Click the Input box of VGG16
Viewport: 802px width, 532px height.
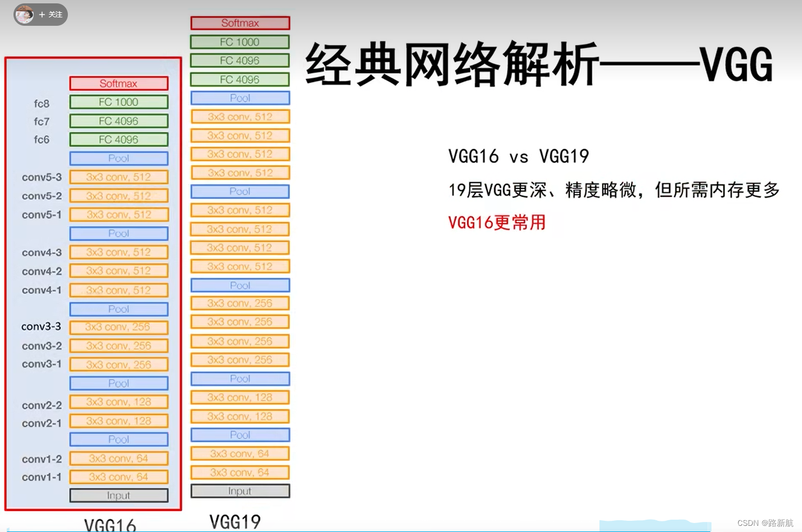point(118,495)
